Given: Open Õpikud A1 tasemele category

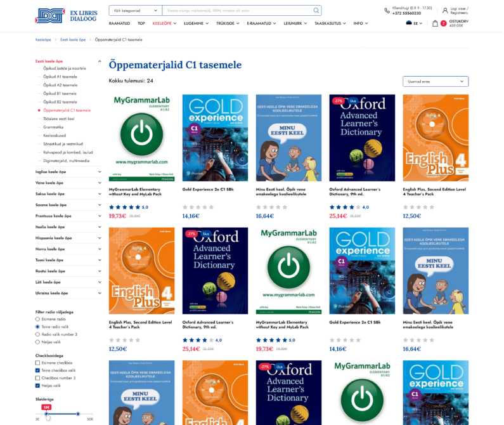Looking at the screenshot, I should tap(60, 77).
